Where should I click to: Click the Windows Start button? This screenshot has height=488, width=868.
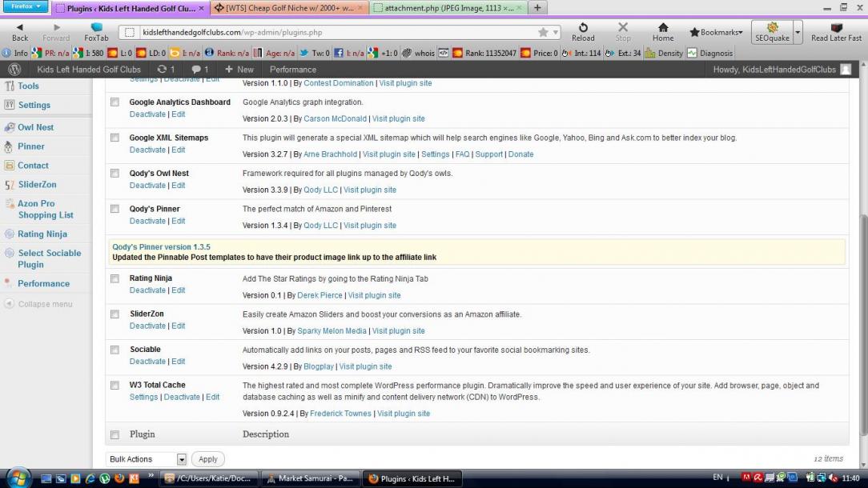coord(18,478)
